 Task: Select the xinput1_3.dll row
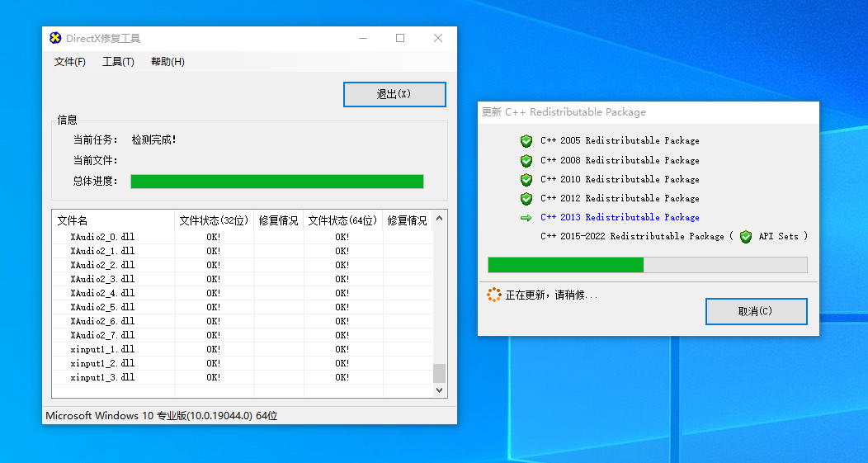[243, 377]
